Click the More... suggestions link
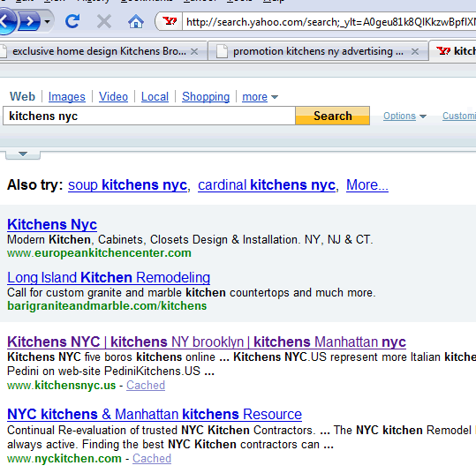The image size is (476, 473). pos(367,185)
